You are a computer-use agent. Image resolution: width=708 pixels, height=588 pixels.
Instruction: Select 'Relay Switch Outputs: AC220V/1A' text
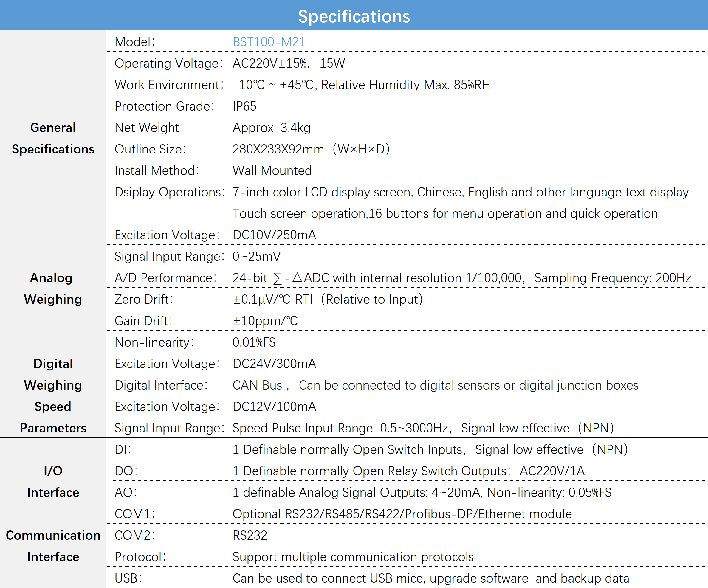[486, 471]
